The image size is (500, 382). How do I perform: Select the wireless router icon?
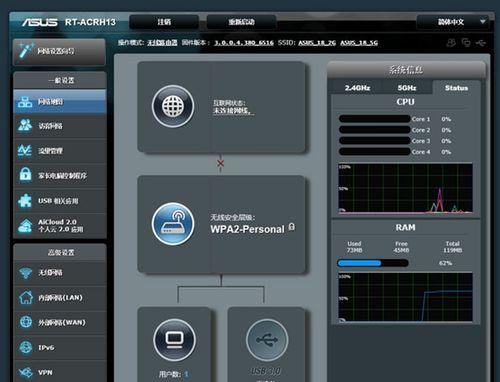point(173,224)
